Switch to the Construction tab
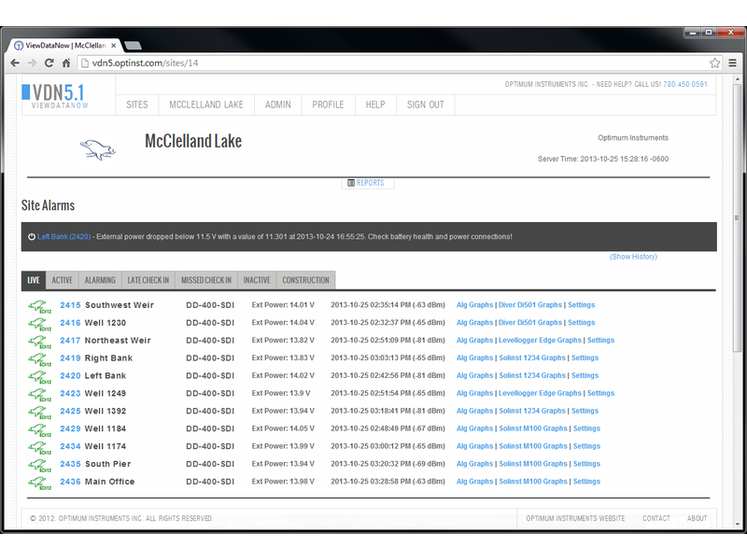Viewport: 747px width, 560px height. click(306, 280)
